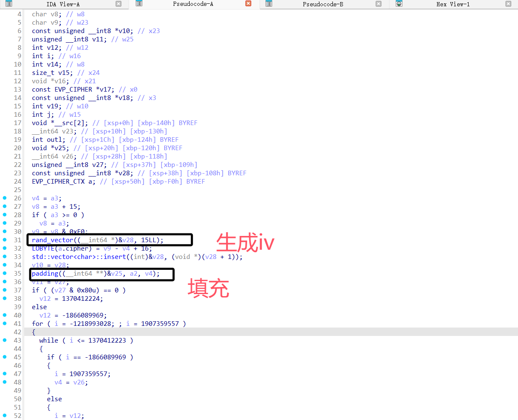Toggle breakpoint dot on line 38

pyautogui.click(x=5, y=298)
